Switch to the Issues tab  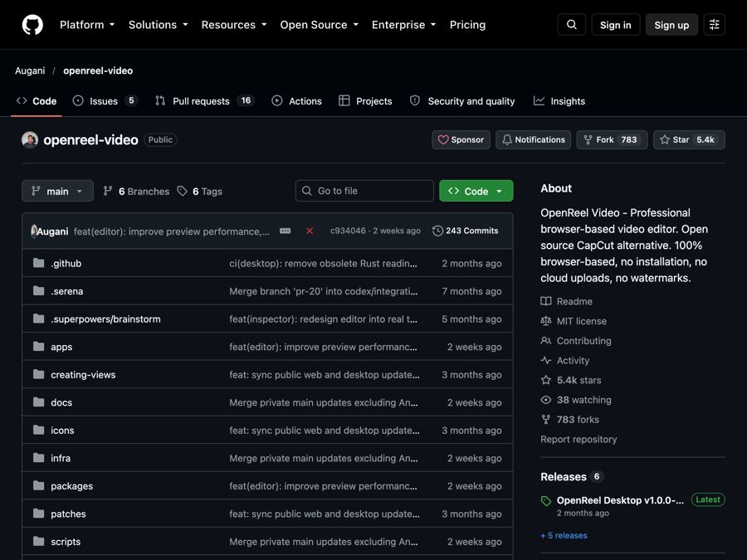105,101
